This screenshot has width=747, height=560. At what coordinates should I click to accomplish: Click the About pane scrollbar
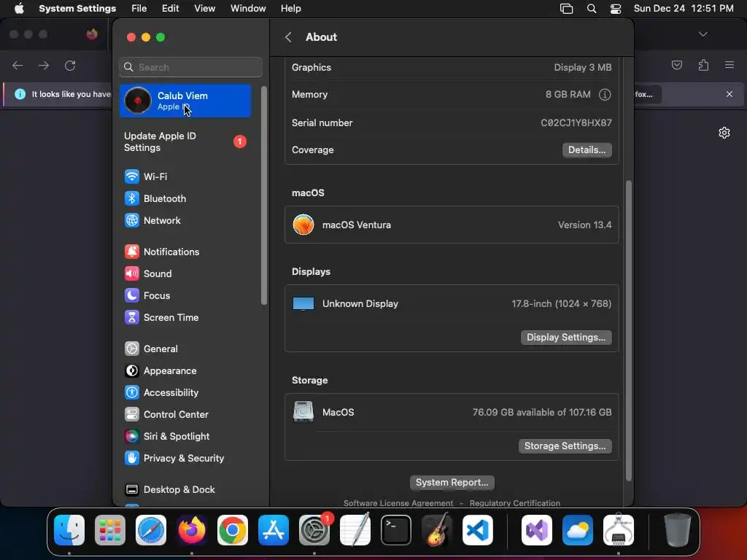(628, 331)
